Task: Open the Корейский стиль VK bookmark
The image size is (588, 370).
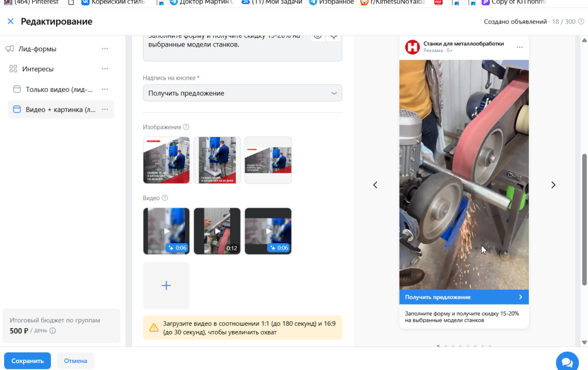Action: 113,2
